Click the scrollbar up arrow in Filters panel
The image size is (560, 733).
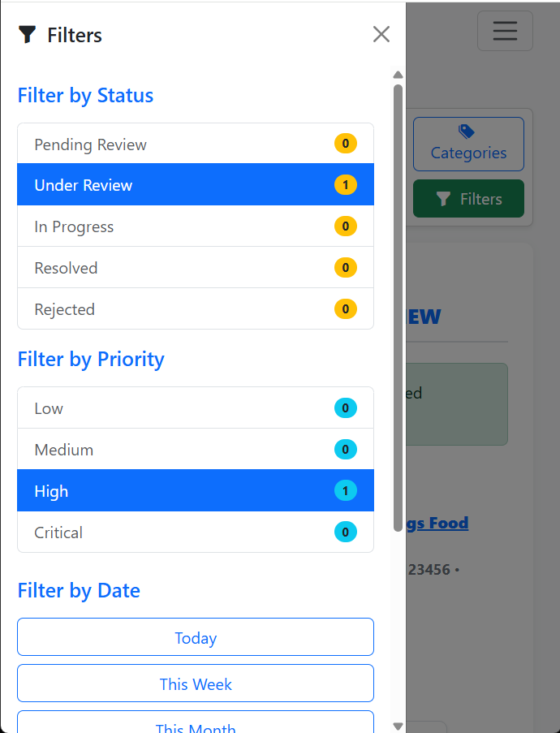398,75
